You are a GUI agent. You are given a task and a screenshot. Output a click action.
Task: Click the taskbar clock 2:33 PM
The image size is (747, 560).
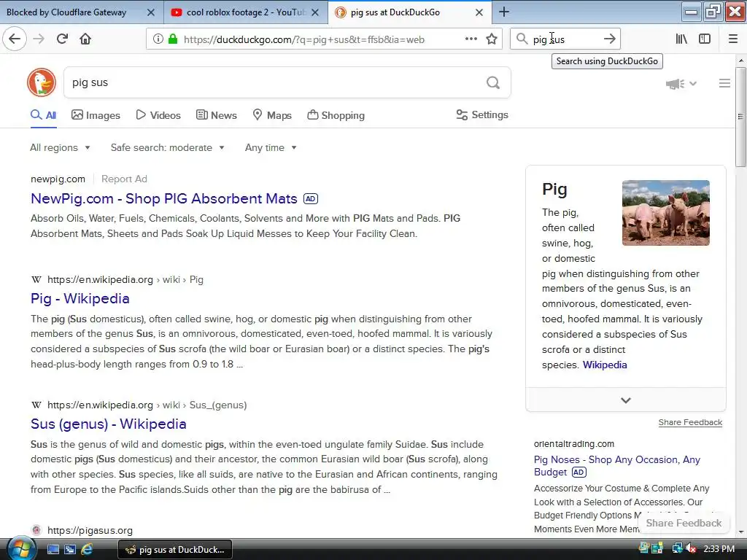pyautogui.click(x=719, y=549)
